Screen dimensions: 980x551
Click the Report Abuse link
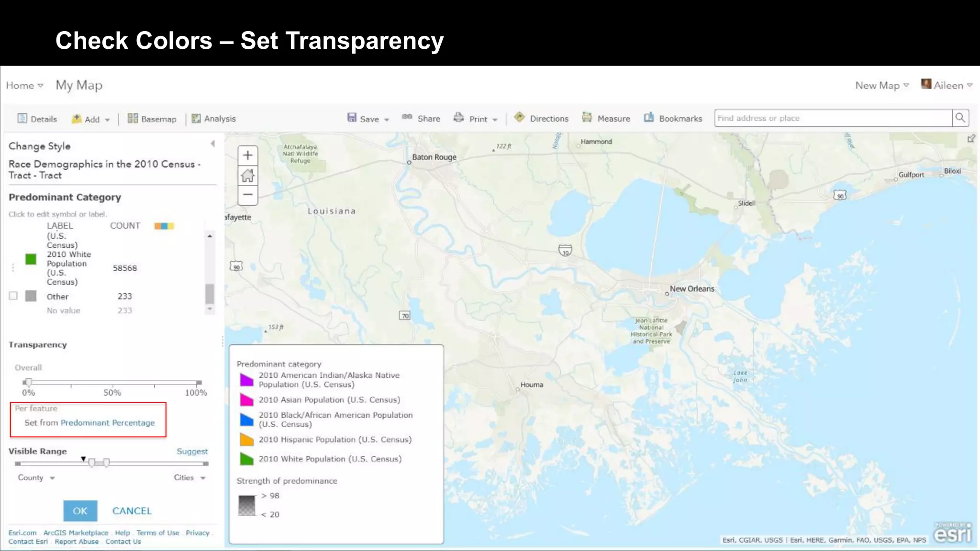tap(77, 542)
